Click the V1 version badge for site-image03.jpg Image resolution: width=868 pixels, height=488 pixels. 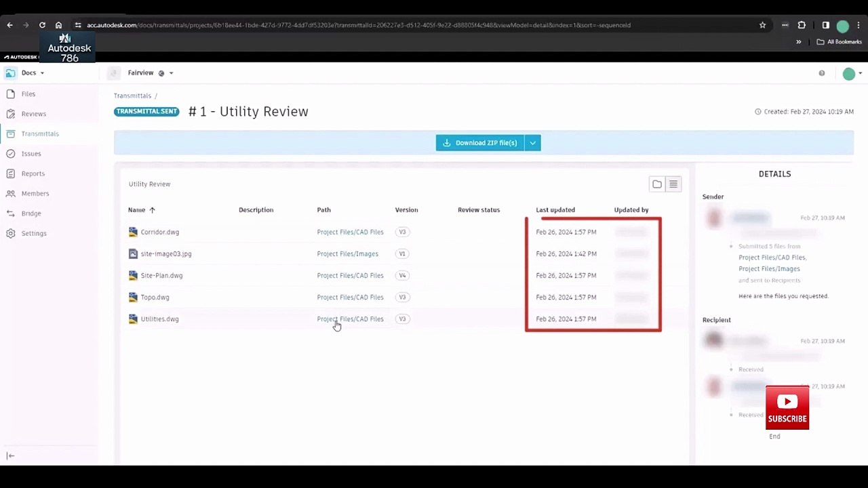tap(402, 253)
